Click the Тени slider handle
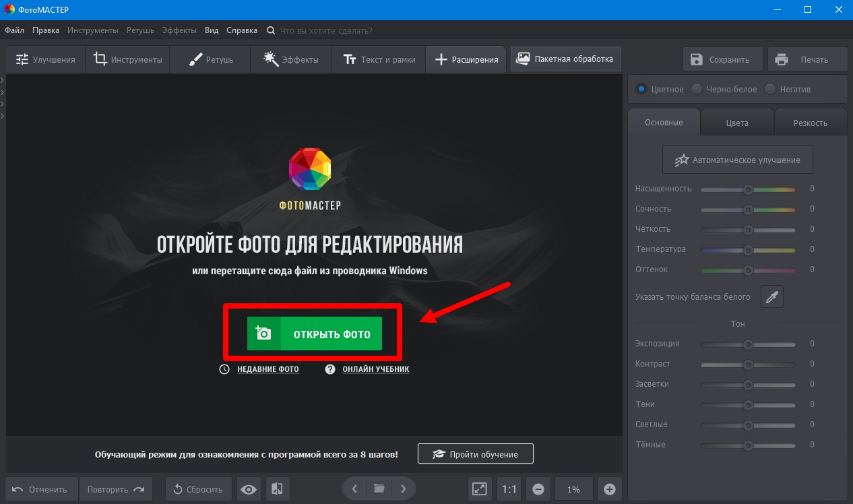853x504 pixels. coord(747,405)
